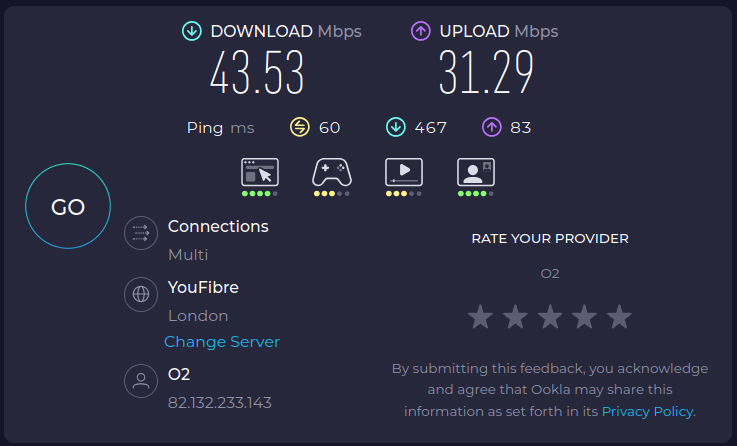The height and width of the screenshot is (446, 737).
Task: Rate provider three stars
Action: [x=550, y=318]
